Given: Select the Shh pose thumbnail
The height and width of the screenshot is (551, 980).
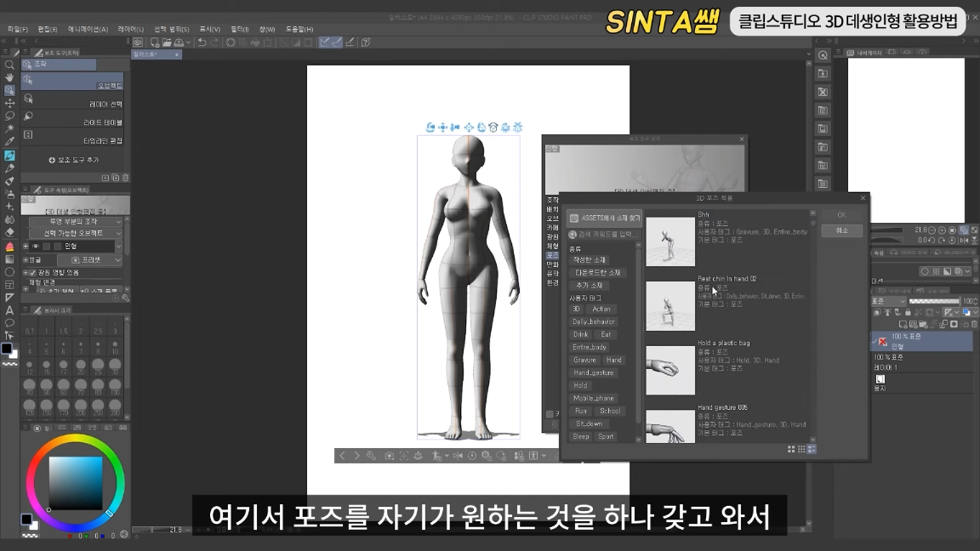Looking at the screenshot, I should pos(670,241).
